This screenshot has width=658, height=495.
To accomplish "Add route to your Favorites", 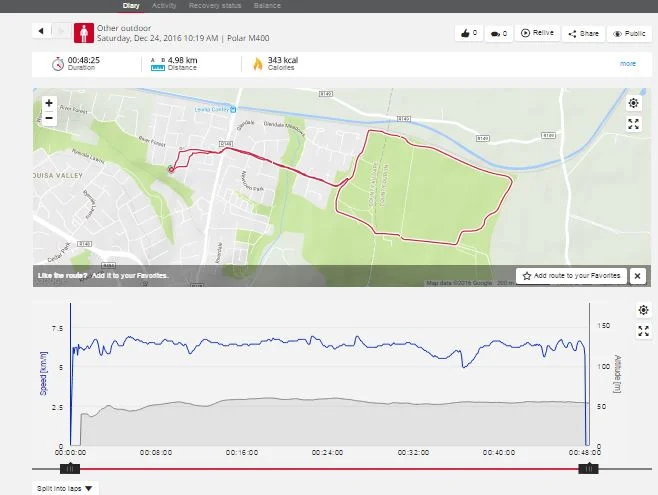I will click(571, 276).
